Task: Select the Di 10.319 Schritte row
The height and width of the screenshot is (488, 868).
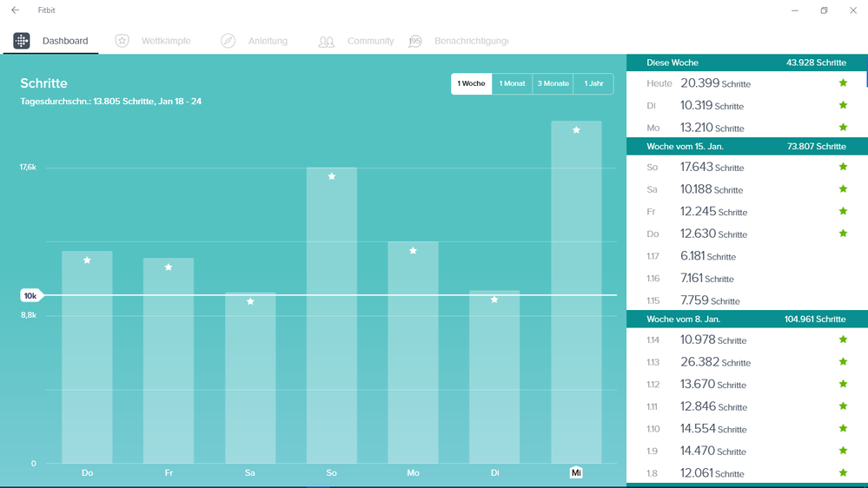Action: pyautogui.click(x=746, y=105)
